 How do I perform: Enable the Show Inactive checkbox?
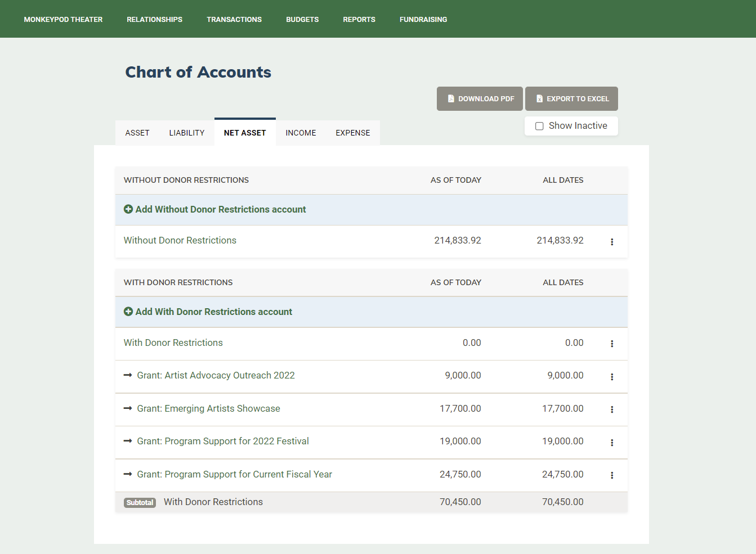coord(539,126)
